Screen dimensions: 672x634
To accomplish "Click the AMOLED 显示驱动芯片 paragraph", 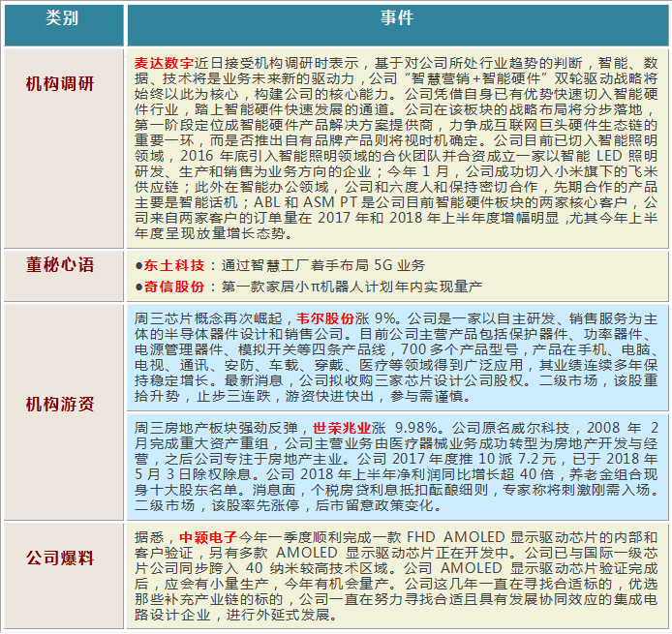I will tap(397, 579).
